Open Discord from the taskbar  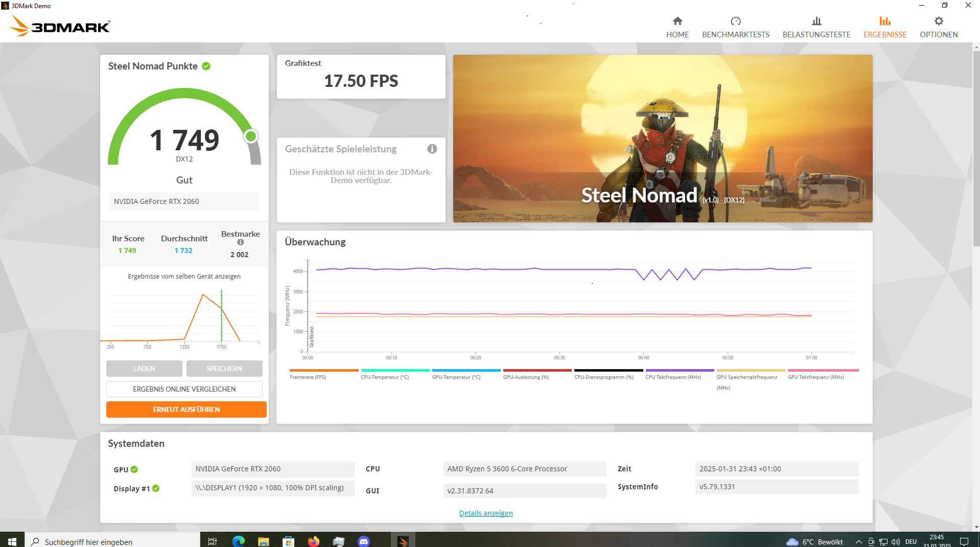point(364,541)
